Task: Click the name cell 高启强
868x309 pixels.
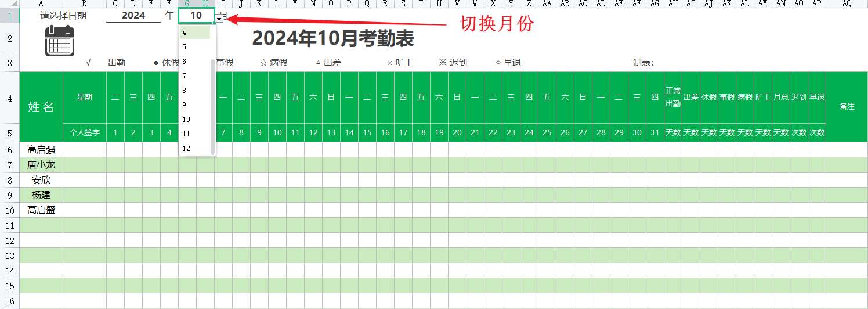Action: [x=41, y=150]
